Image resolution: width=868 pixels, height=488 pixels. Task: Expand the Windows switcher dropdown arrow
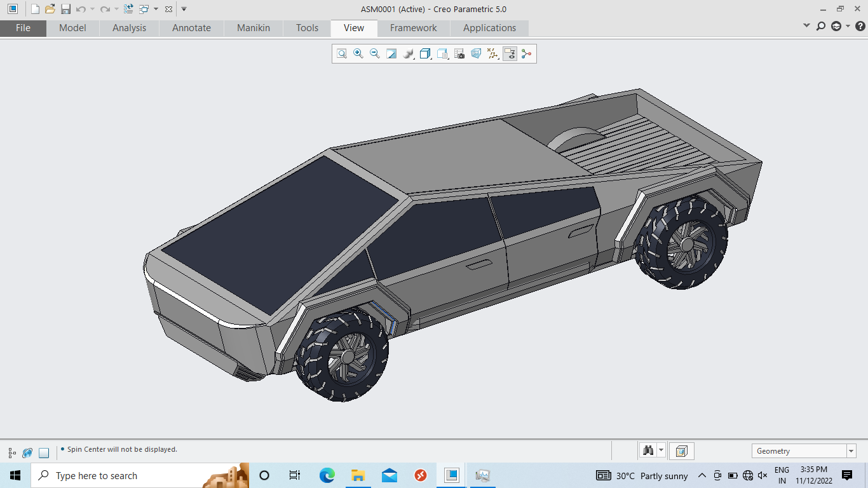pos(156,9)
